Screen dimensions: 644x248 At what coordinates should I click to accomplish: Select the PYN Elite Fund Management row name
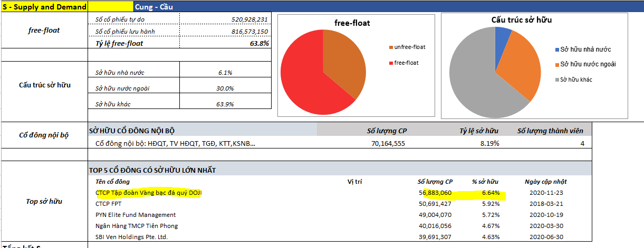(136, 215)
